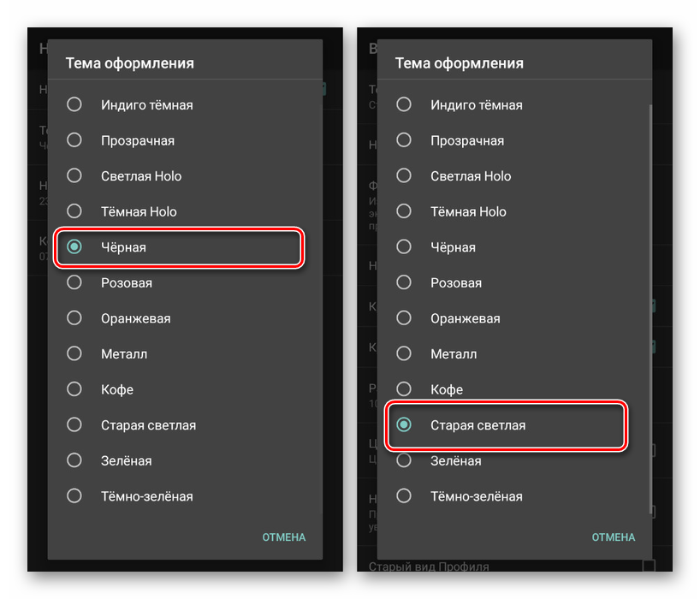Choose Прозрачная radio button in left dialog
Screen dimensions: 700x599
pos(75,140)
